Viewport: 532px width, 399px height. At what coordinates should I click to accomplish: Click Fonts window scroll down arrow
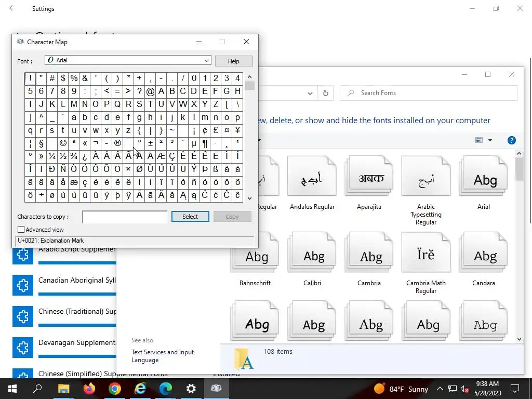pos(519,339)
